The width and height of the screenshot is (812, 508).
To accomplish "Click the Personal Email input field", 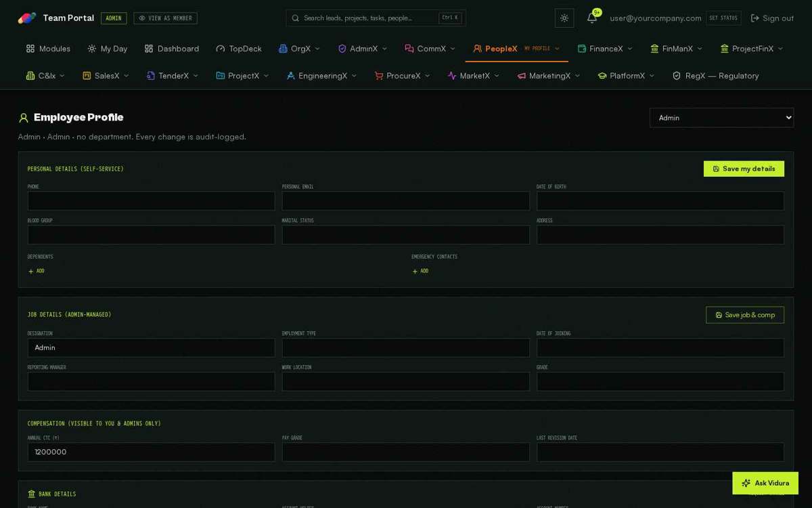I will pos(406,200).
